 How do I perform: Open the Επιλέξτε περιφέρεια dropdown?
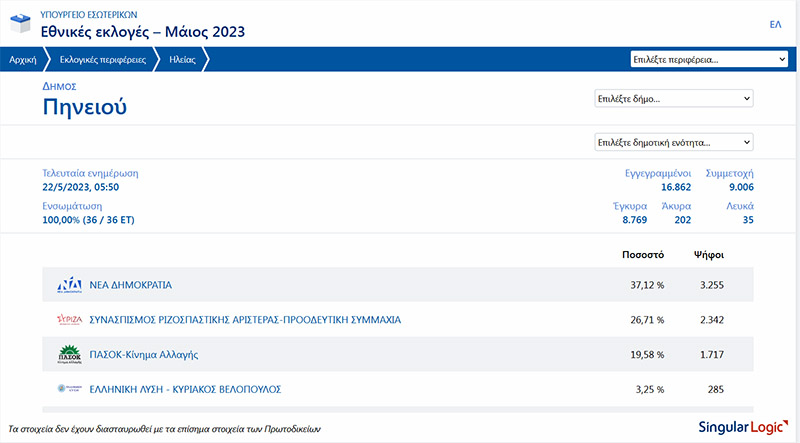tap(709, 60)
